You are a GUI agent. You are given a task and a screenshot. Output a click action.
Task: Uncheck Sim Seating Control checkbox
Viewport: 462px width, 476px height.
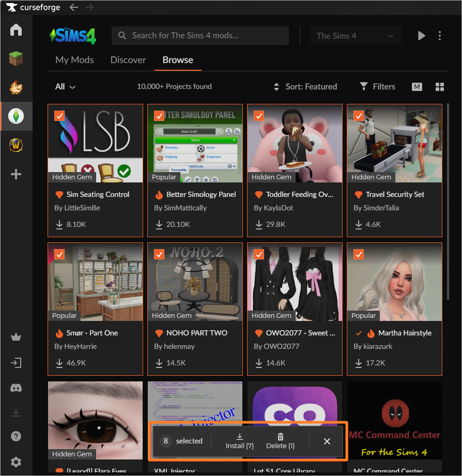(x=59, y=116)
